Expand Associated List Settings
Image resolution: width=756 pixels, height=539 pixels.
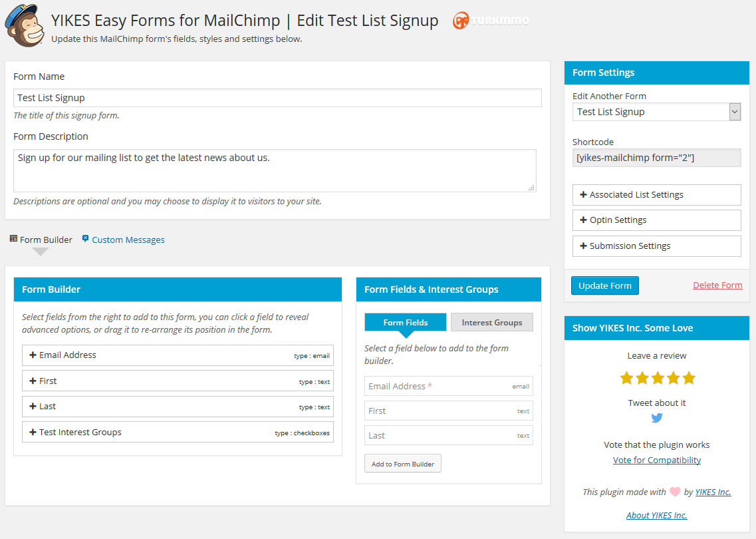656,195
